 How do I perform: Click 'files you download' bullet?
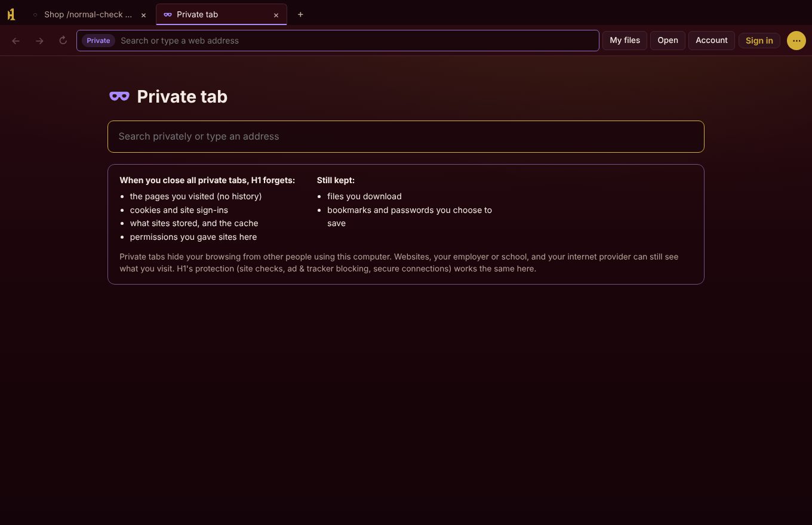pyautogui.click(x=364, y=196)
